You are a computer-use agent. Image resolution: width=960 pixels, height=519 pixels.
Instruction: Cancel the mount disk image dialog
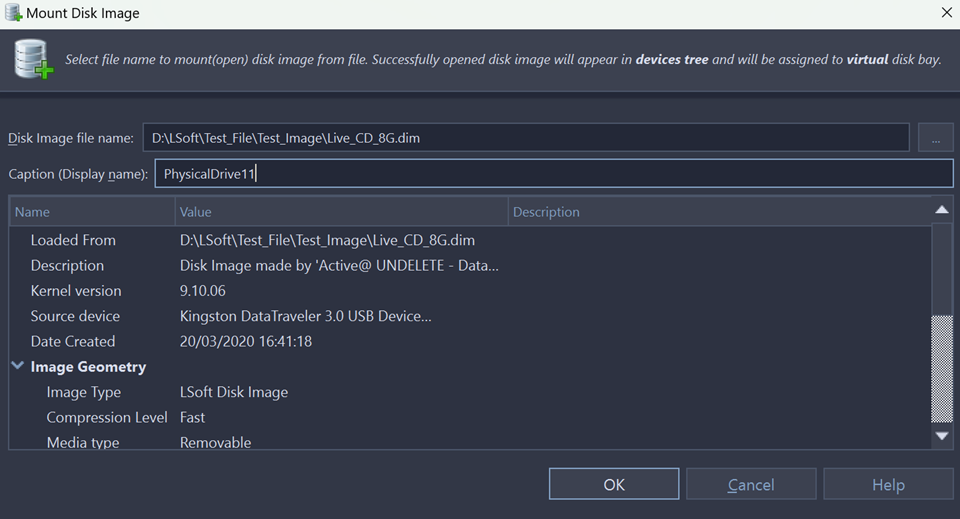click(751, 484)
